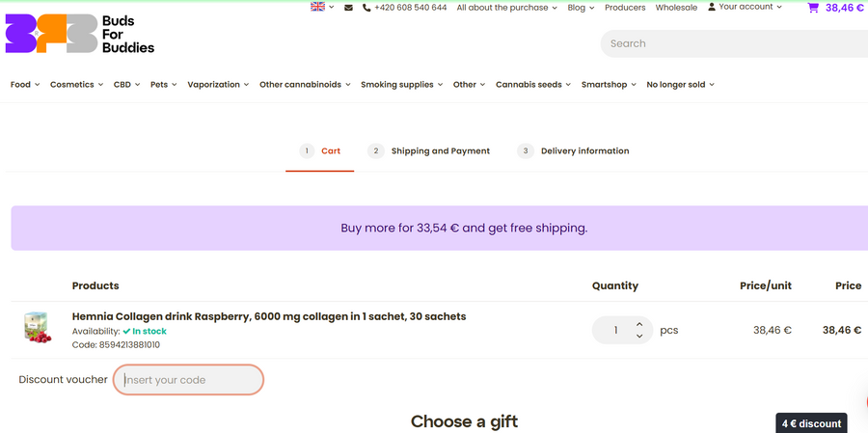Click the Hemnia Collagen drink product title
The image size is (868, 433).
pos(269,316)
